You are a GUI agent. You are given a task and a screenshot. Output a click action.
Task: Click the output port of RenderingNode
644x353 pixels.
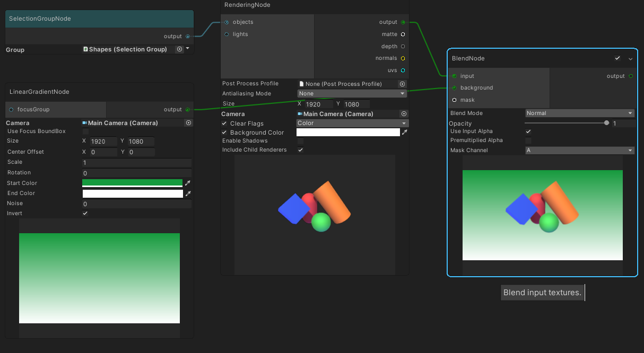(403, 22)
